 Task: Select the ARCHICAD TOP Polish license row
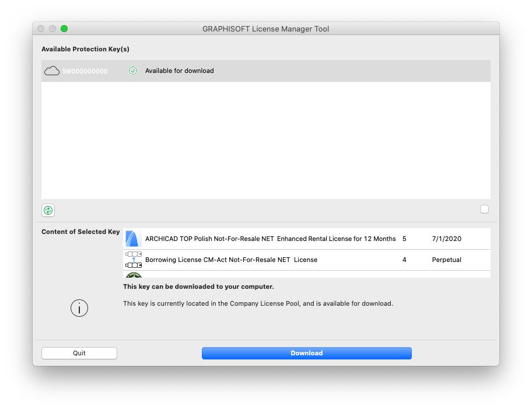tap(270, 239)
